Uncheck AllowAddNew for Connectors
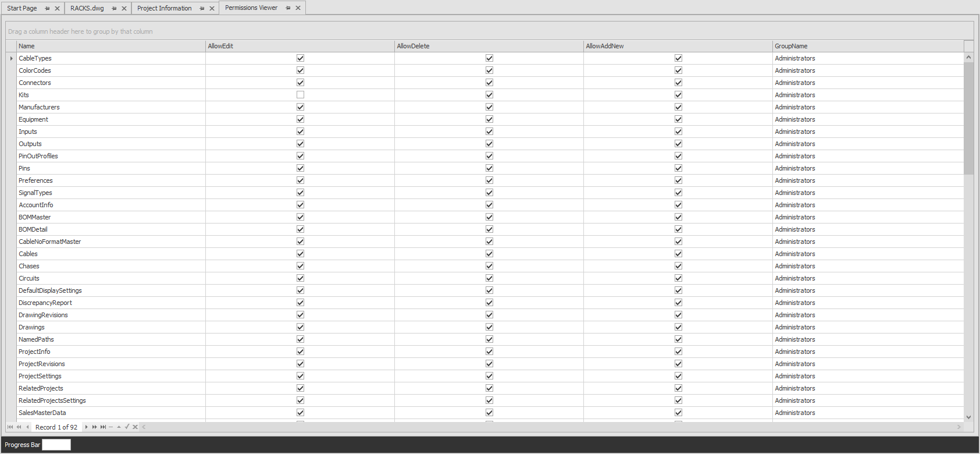980x454 pixels. point(678,83)
